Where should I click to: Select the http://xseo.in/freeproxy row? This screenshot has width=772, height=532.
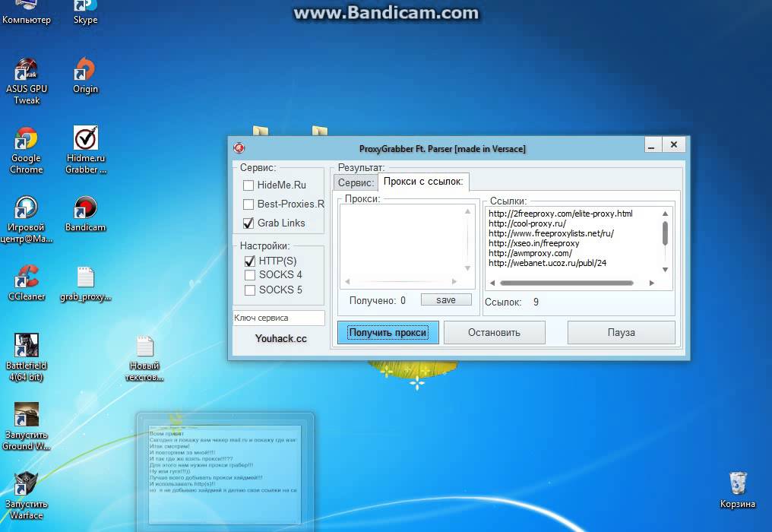point(534,243)
